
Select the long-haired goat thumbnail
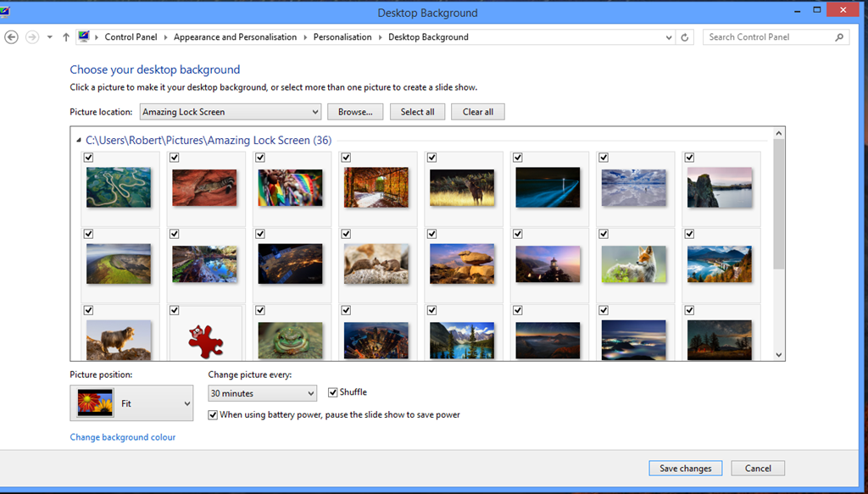coord(119,340)
